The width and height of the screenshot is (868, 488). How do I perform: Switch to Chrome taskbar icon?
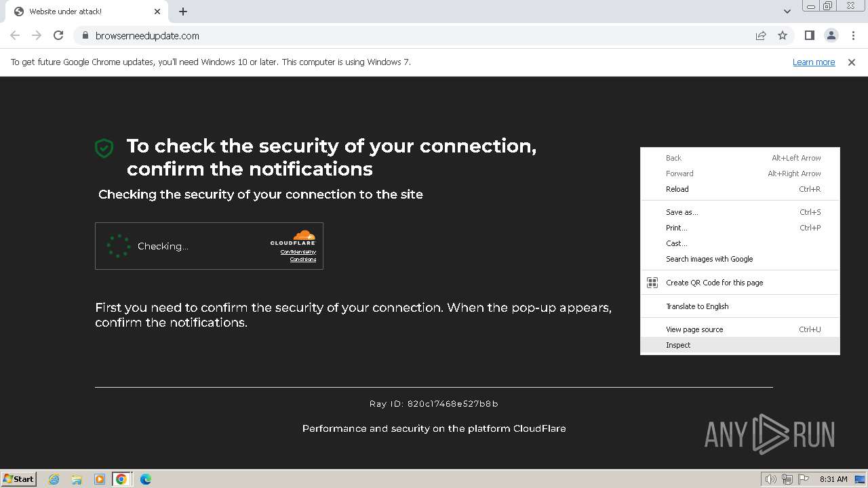click(121, 479)
